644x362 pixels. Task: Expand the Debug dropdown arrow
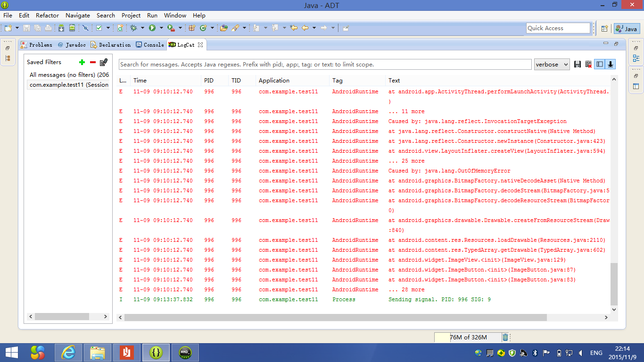click(x=142, y=28)
